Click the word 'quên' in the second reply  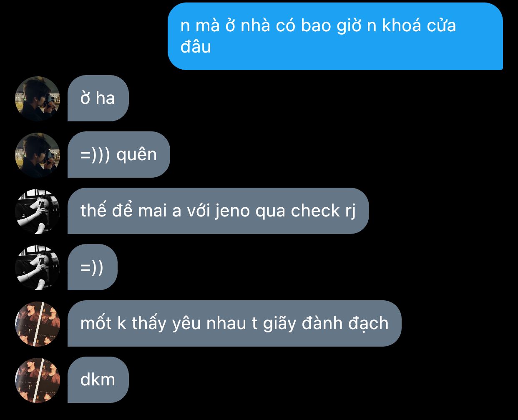click(x=137, y=155)
